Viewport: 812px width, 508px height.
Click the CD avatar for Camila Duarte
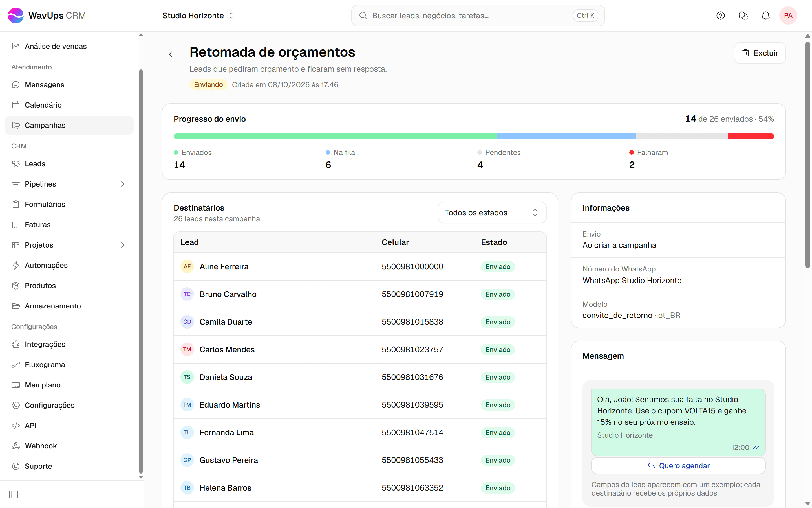(x=187, y=322)
